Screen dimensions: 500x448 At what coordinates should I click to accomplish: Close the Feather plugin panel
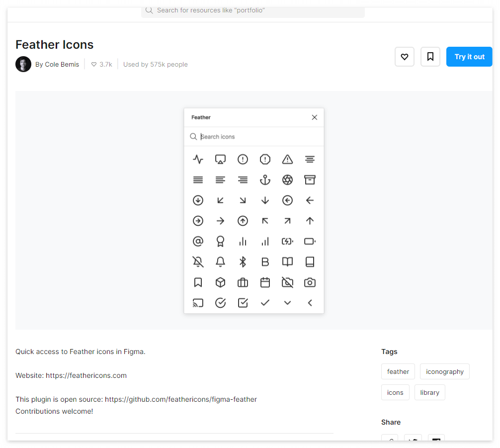315,117
